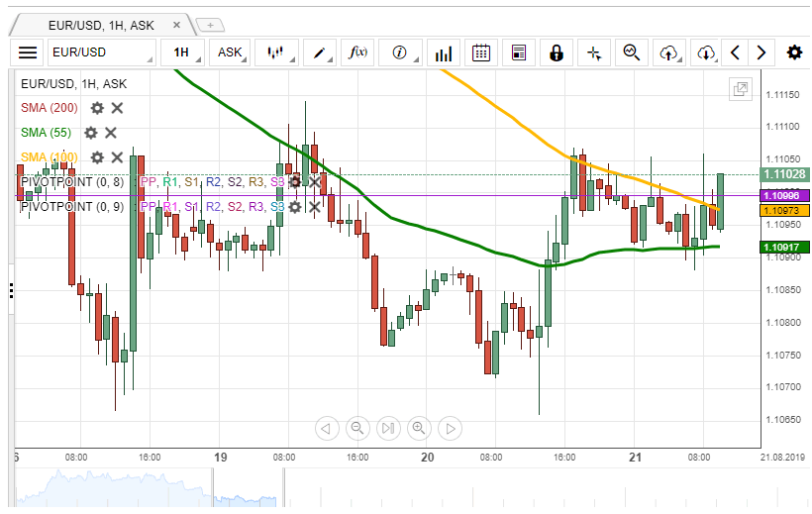Toggle the chart lock icon
812x514 pixels.
(x=556, y=52)
